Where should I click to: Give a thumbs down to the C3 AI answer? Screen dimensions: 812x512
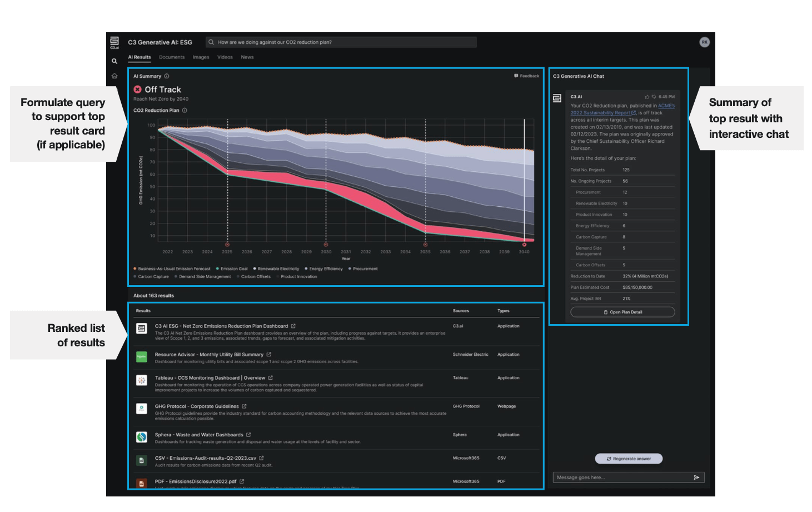654,96
